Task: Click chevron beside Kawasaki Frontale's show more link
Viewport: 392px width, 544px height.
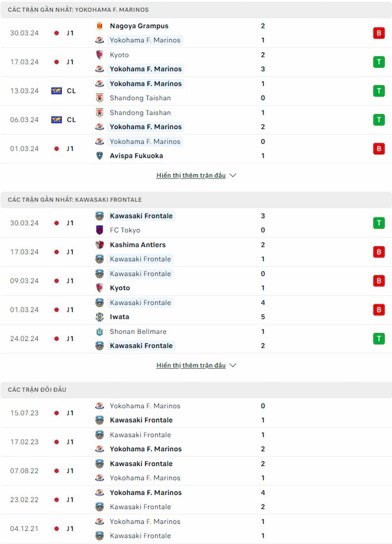Action: click(233, 365)
